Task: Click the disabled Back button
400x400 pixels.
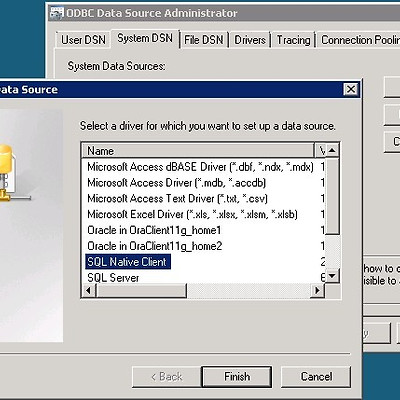Action: 167,377
